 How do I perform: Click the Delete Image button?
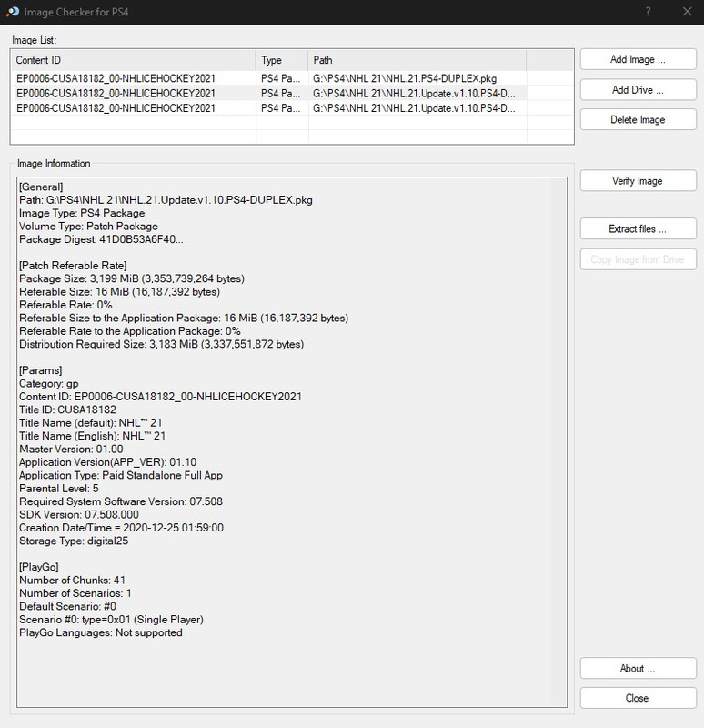(639, 120)
